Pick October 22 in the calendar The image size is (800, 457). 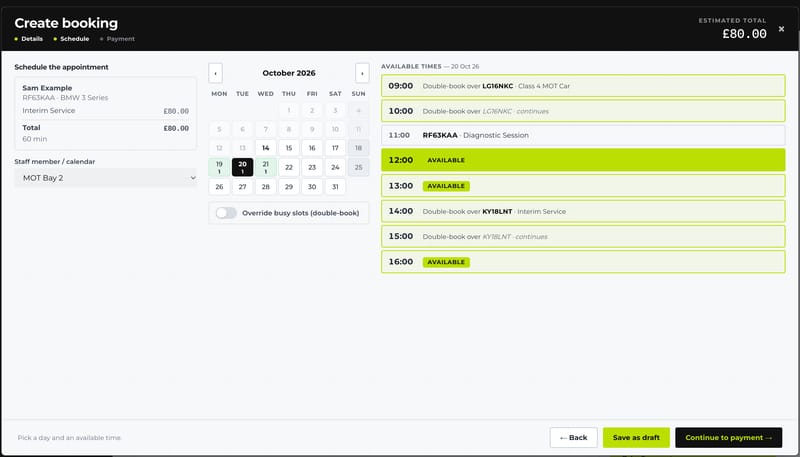pos(289,167)
